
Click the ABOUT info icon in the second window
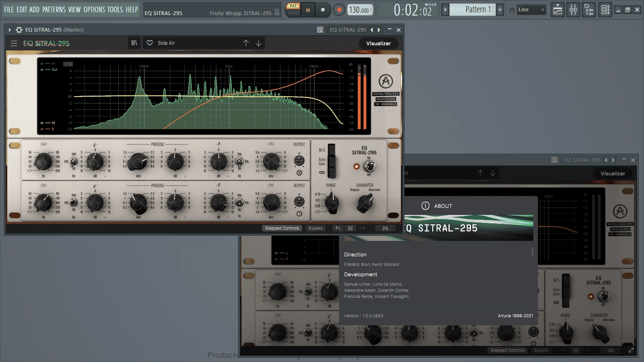click(x=425, y=206)
